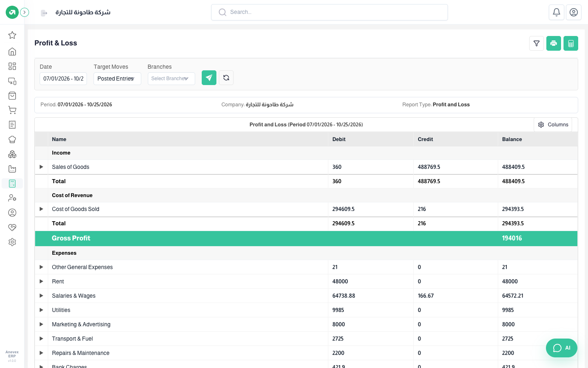Open the notifications bell

557,12
